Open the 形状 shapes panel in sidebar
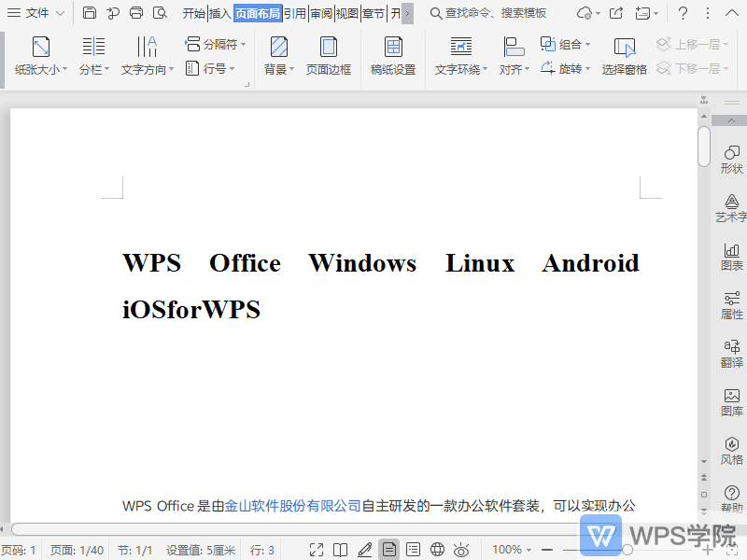Viewport: 747px width, 560px height. [x=731, y=160]
